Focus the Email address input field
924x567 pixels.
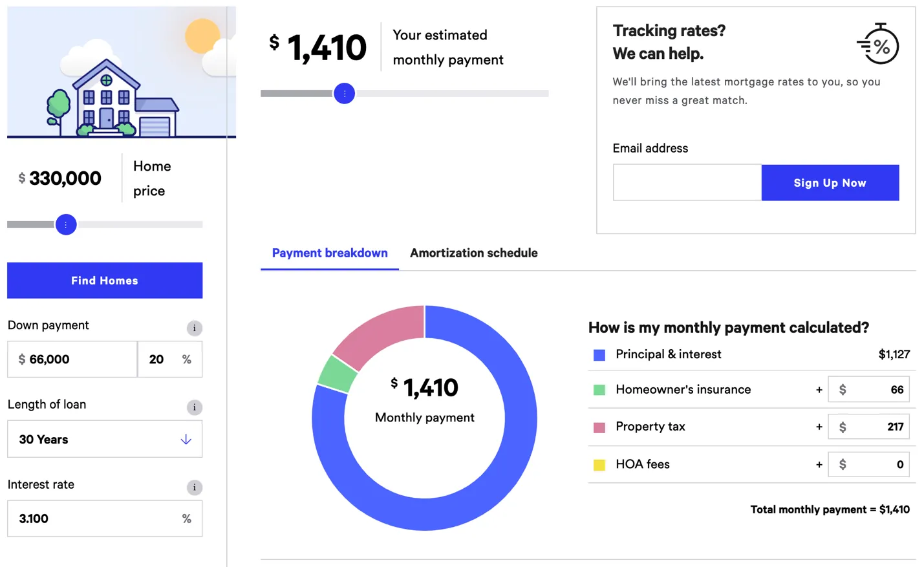[687, 183]
